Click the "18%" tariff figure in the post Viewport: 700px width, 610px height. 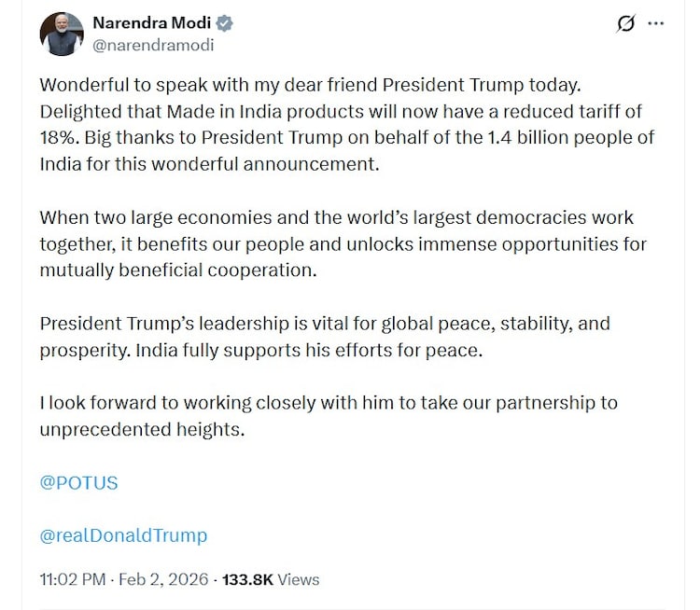(60, 138)
